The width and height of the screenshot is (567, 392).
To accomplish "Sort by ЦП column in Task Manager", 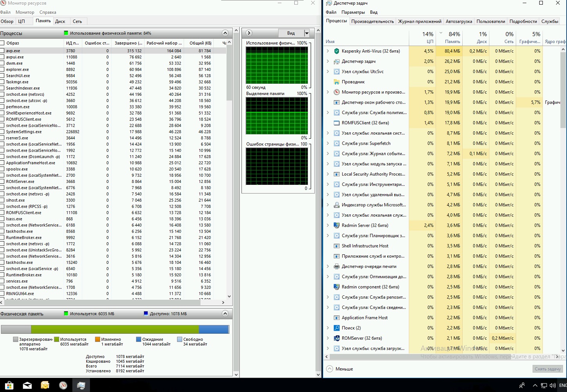I will (x=422, y=38).
